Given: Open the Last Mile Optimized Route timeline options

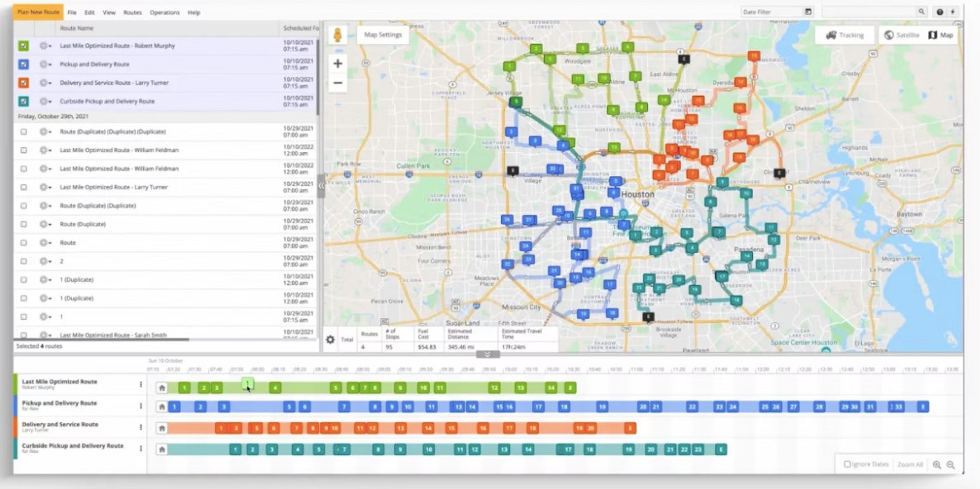Looking at the screenshot, I should pyautogui.click(x=141, y=384).
